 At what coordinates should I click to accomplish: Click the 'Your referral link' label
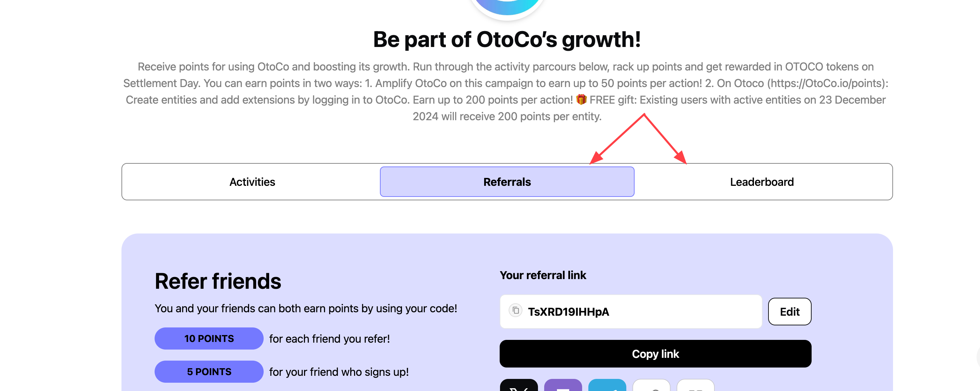(x=542, y=275)
